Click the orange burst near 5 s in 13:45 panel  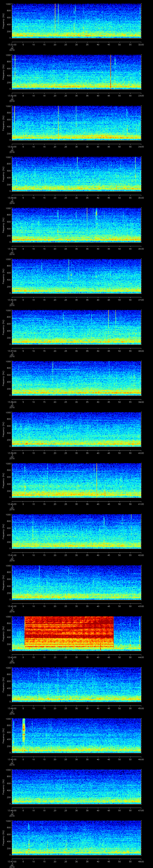click(x=24, y=731)
